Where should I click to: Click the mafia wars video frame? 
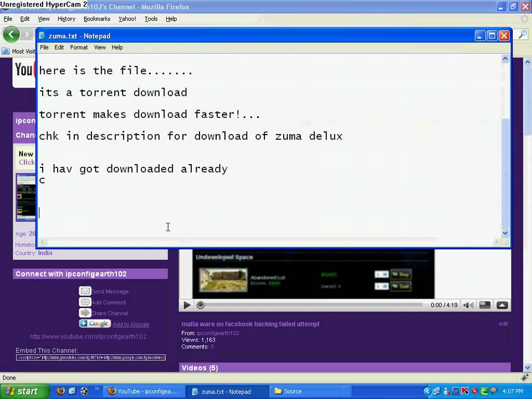pyautogui.click(x=313, y=274)
